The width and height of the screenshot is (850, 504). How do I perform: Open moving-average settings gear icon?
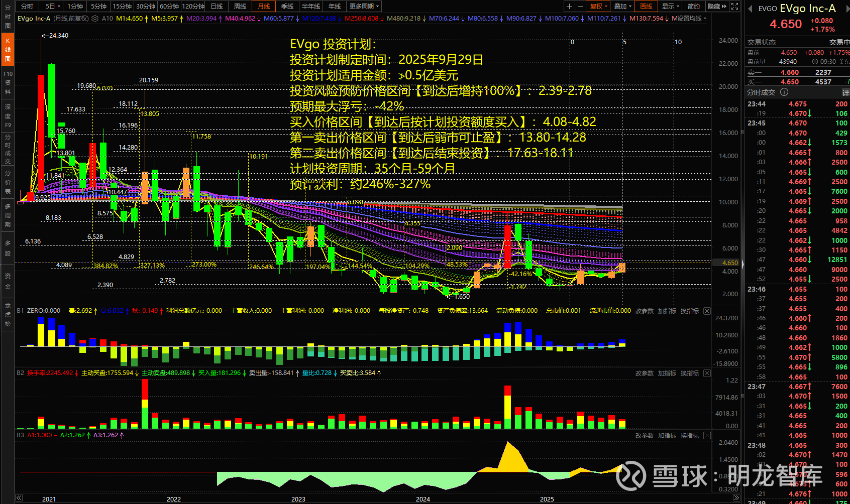95,19
